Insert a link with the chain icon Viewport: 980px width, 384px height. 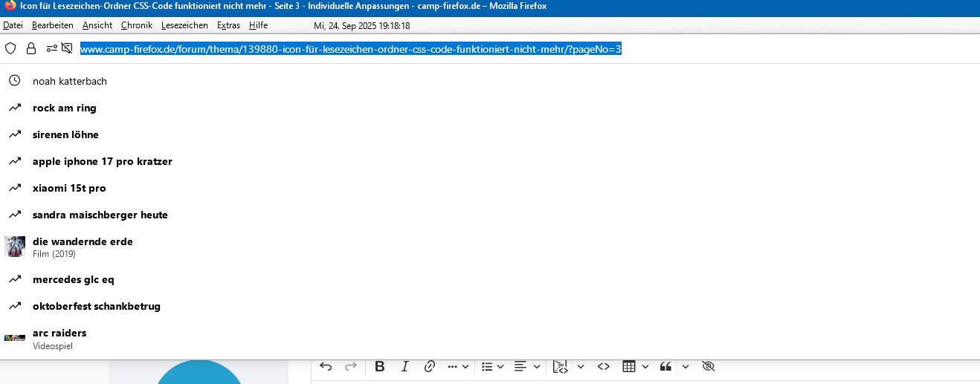pyautogui.click(x=429, y=366)
